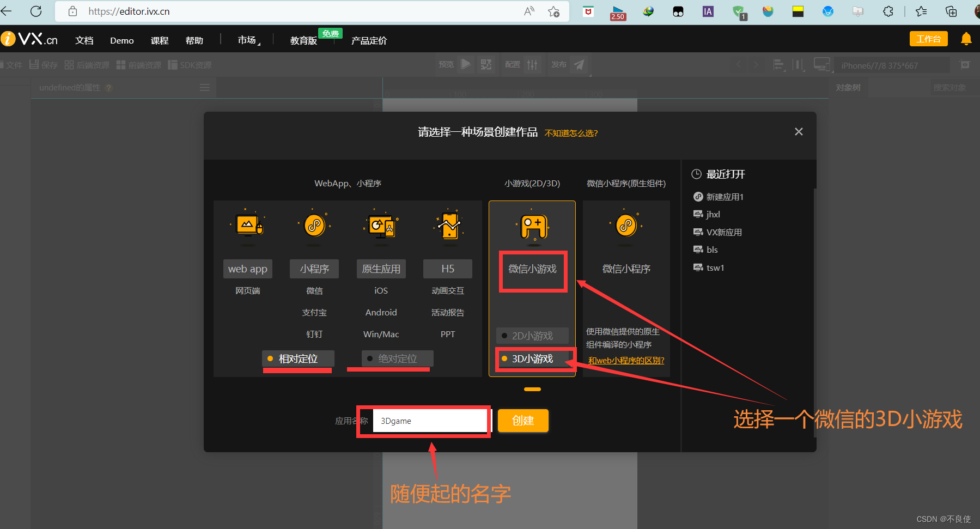Click the device screen icon in toolbar
980x529 pixels.
822,64
